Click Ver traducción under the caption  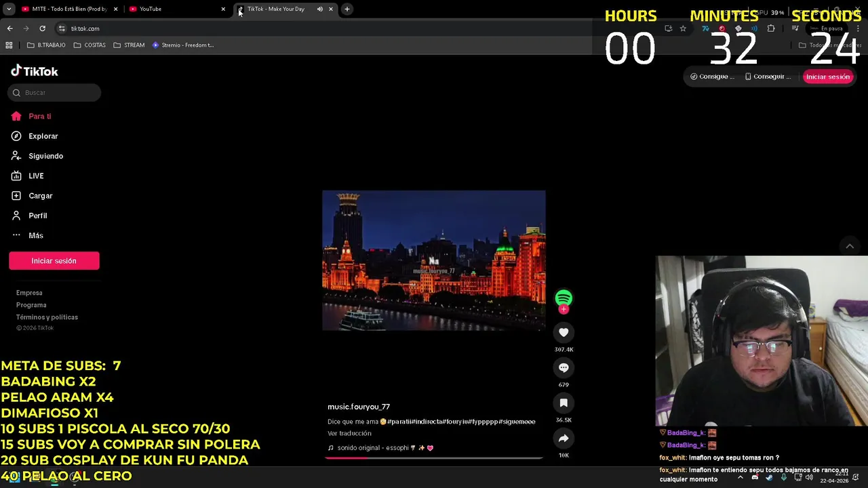point(349,433)
